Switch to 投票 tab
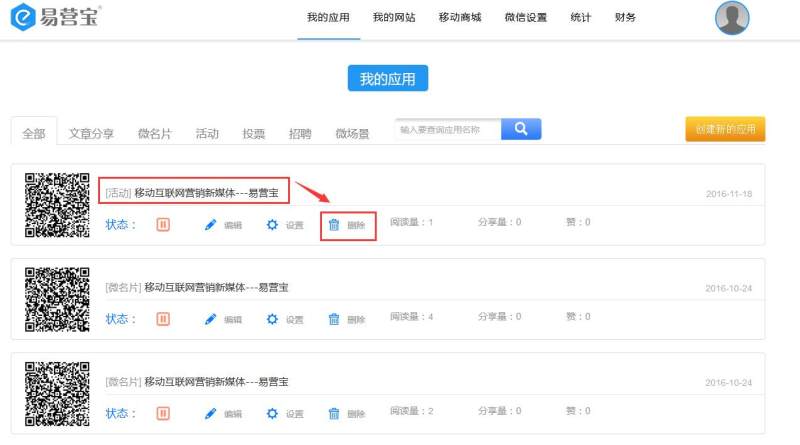 coord(254,134)
